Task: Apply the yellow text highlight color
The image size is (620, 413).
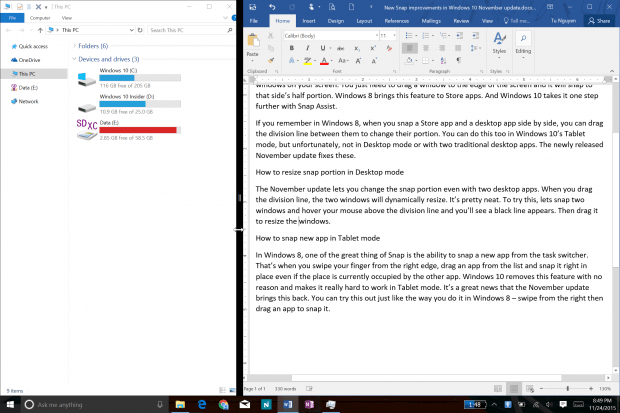Action: [307, 61]
